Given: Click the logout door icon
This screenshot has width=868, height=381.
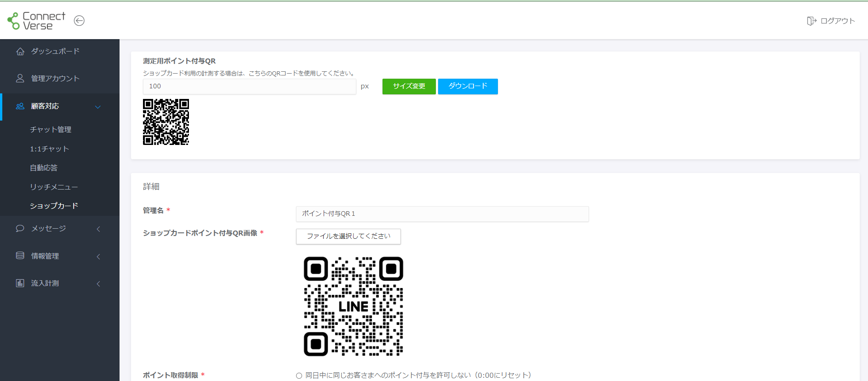Looking at the screenshot, I should point(811,21).
